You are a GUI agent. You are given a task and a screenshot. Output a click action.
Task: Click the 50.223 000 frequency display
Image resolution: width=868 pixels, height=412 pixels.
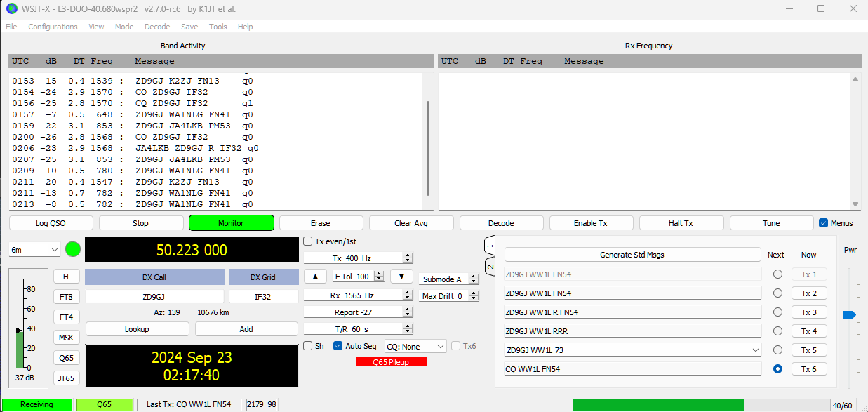click(x=192, y=250)
